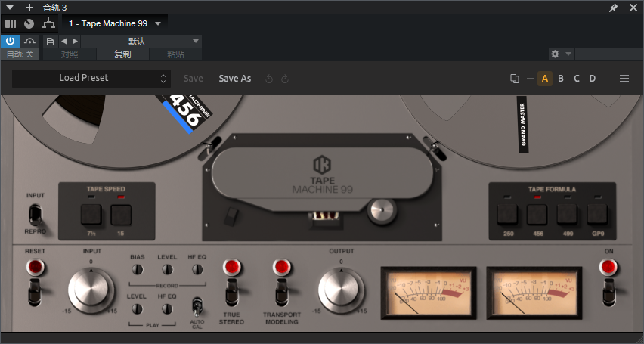Select tape formula 250

(508, 214)
